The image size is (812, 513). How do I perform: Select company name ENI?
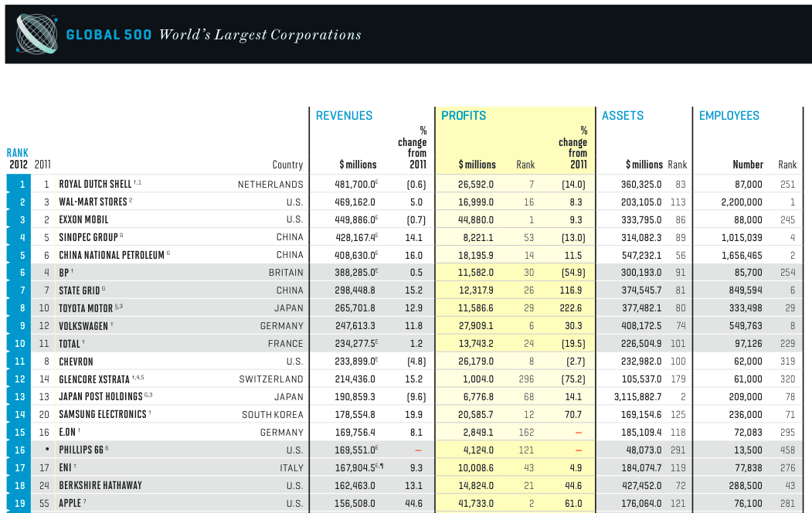point(65,468)
